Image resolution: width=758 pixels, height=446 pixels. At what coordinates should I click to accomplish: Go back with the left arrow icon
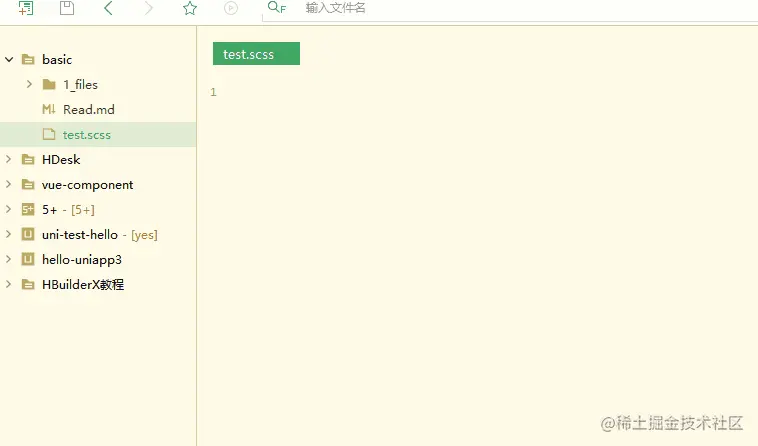click(108, 8)
